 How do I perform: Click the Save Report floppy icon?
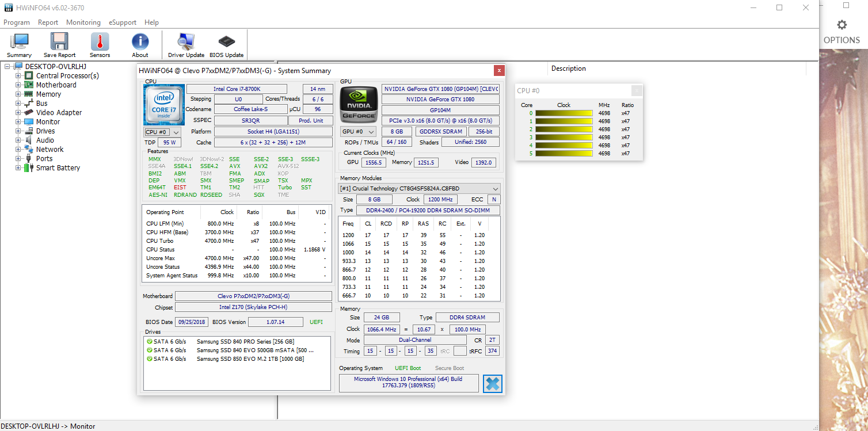point(59,41)
